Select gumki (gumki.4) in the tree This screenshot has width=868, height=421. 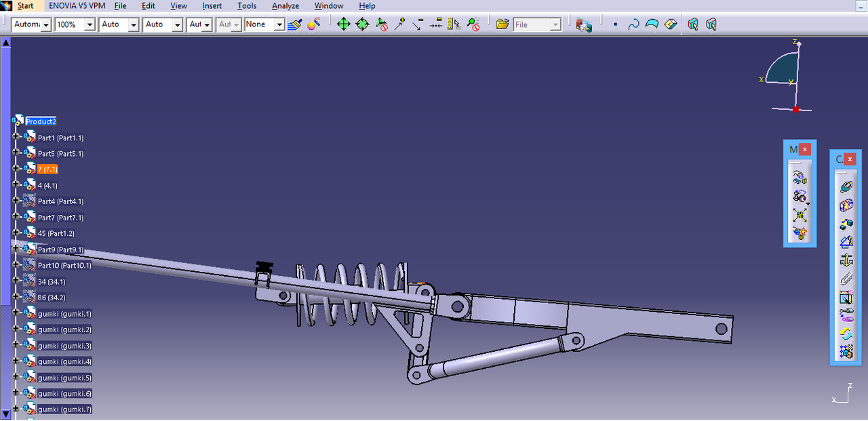click(x=64, y=361)
